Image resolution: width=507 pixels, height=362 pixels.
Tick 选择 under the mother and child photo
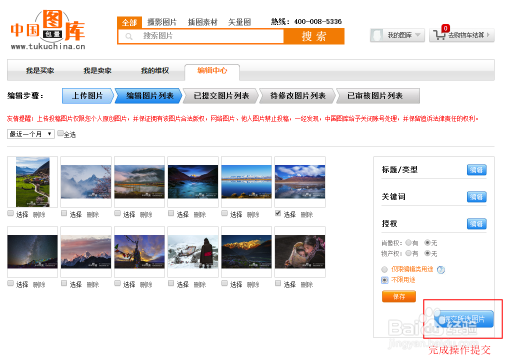click(278, 283)
